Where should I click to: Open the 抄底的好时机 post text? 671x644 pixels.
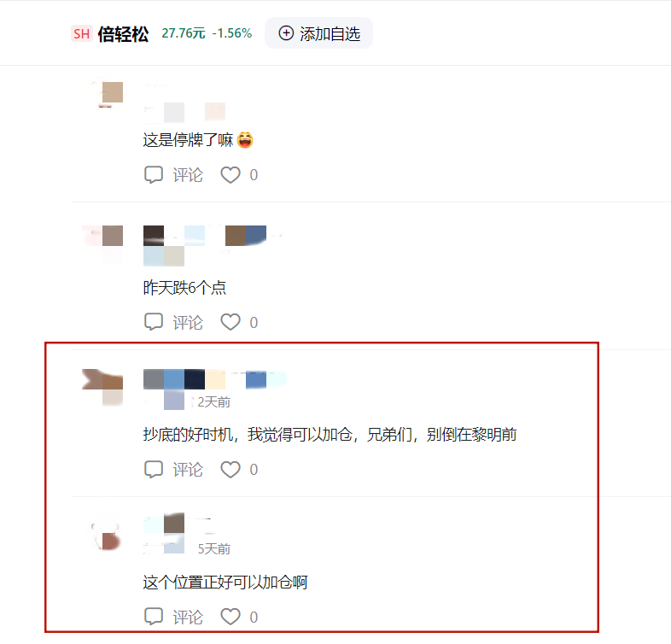pyautogui.click(x=330, y=435)
